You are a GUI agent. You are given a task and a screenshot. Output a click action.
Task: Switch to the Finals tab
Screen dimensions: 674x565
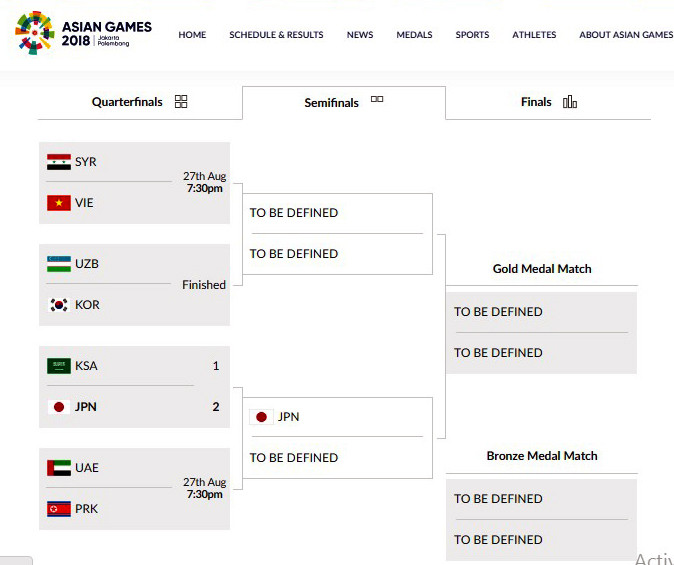(548, 102)
